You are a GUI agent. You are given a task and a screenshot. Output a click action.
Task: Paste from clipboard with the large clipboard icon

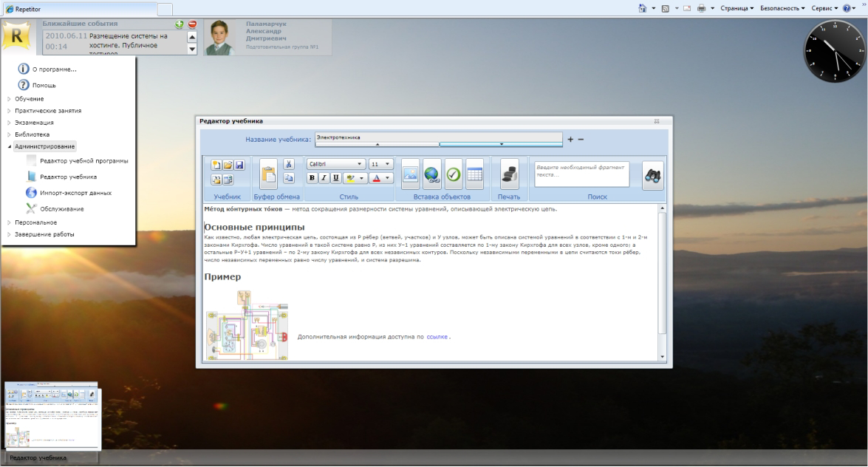point(268,174)
